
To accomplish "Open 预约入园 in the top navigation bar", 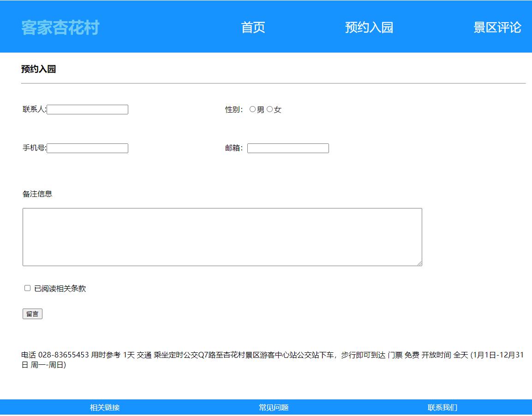I will click(369, 28).
